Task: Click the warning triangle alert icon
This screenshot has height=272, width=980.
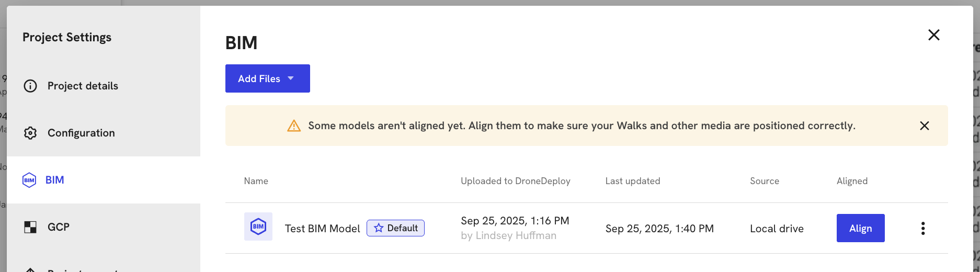Action: pos(294,126)
